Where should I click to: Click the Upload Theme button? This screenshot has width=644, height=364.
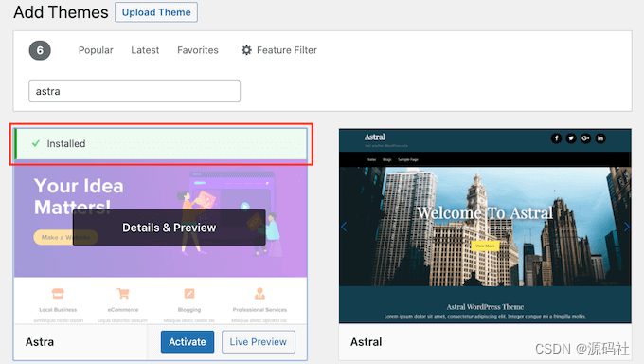(x=156, y=12)
